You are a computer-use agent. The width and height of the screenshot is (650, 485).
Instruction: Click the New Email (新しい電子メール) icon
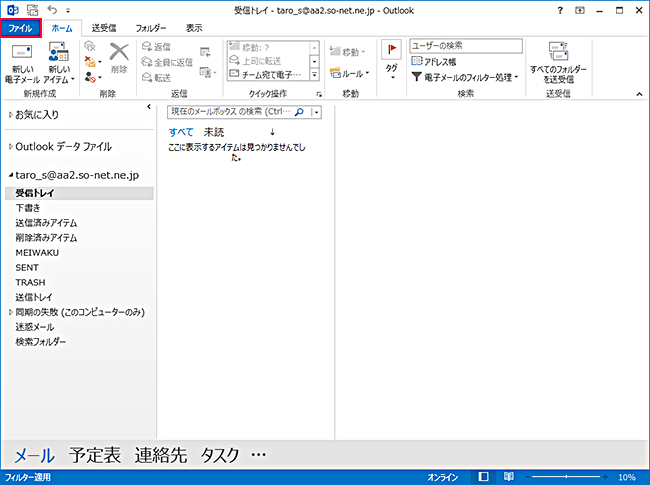(x=22, y=55)
